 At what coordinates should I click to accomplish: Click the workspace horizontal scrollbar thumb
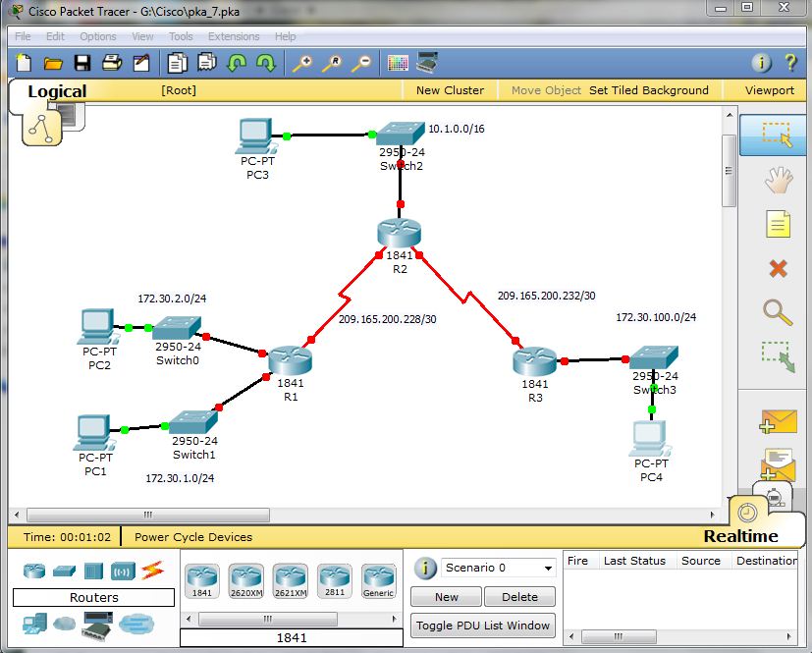[148, 515]
